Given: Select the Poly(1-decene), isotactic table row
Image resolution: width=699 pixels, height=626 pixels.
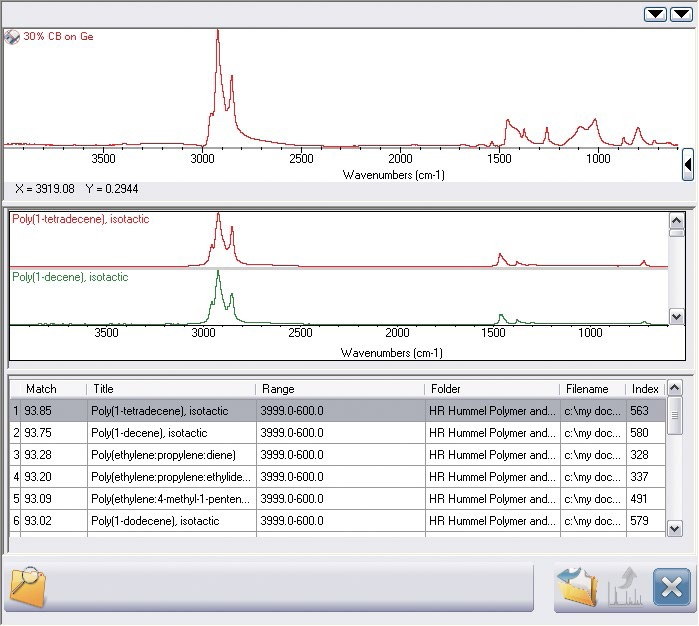Looking at the screenshot, I should pyautogui.click(x=337, y=432).
